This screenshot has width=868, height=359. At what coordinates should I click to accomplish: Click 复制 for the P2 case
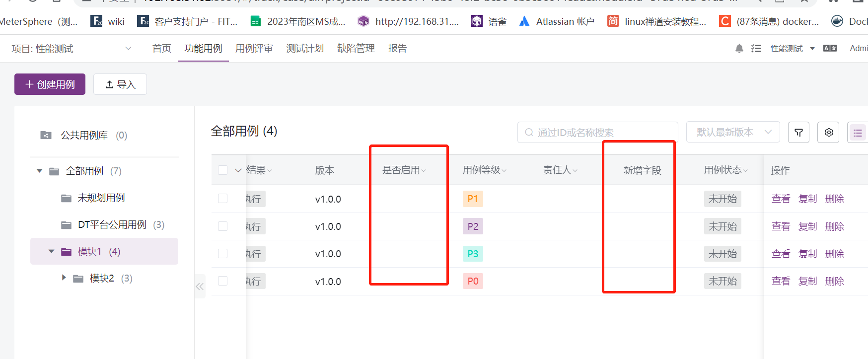coord(807,226)
